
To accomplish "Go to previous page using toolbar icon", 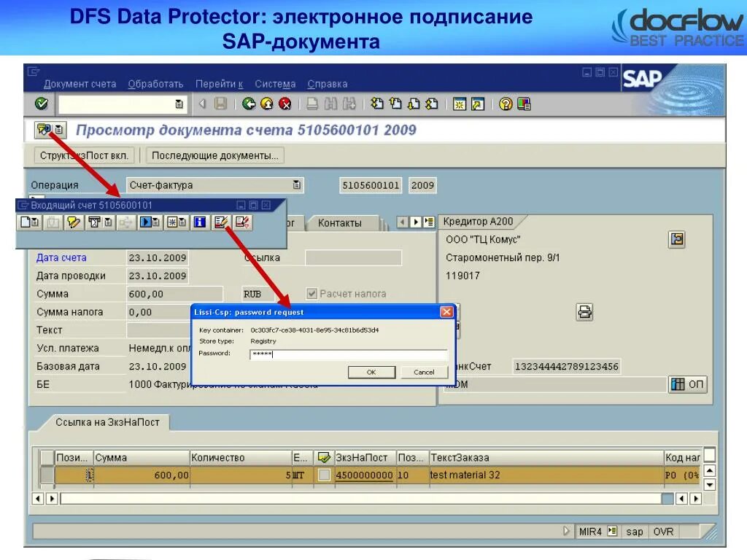I will pos(395,104).
